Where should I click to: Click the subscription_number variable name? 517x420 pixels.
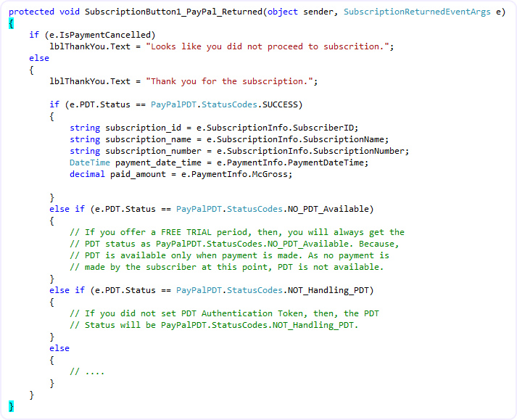click(153, 151)
